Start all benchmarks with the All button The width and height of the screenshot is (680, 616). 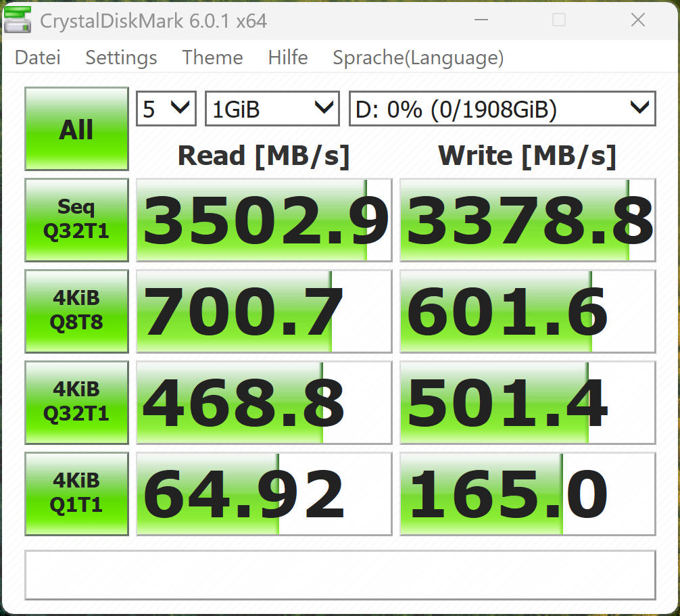coord(76,128)
